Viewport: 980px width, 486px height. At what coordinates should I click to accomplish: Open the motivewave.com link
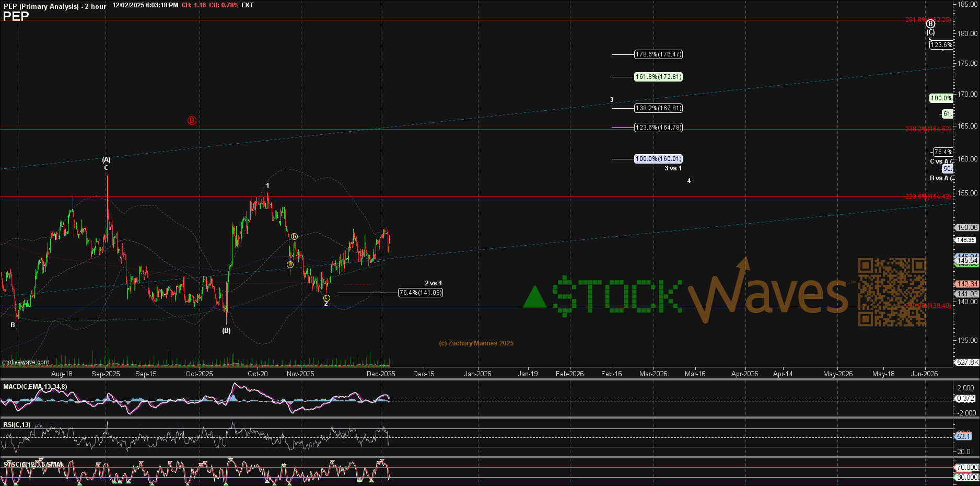coord(26,362)
